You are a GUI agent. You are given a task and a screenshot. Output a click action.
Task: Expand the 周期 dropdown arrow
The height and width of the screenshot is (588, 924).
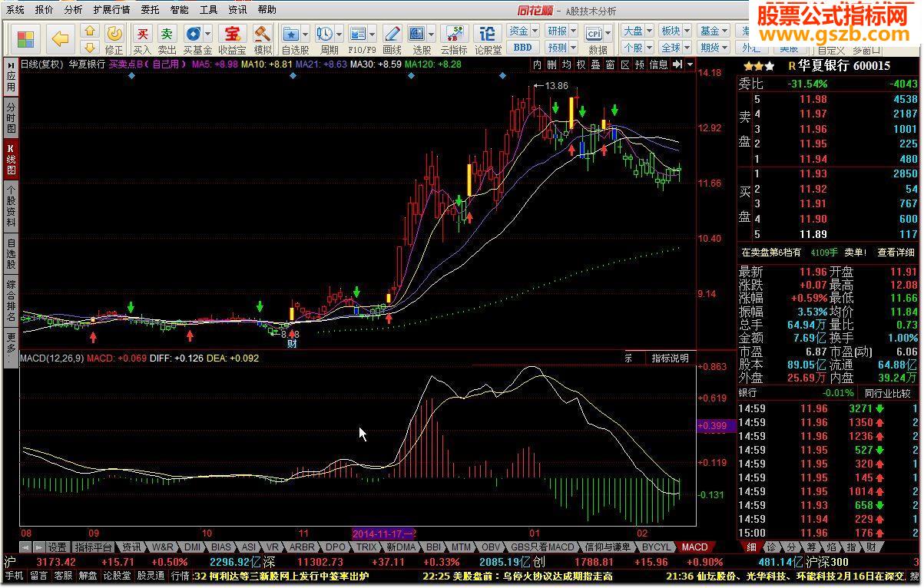point(339,34)
